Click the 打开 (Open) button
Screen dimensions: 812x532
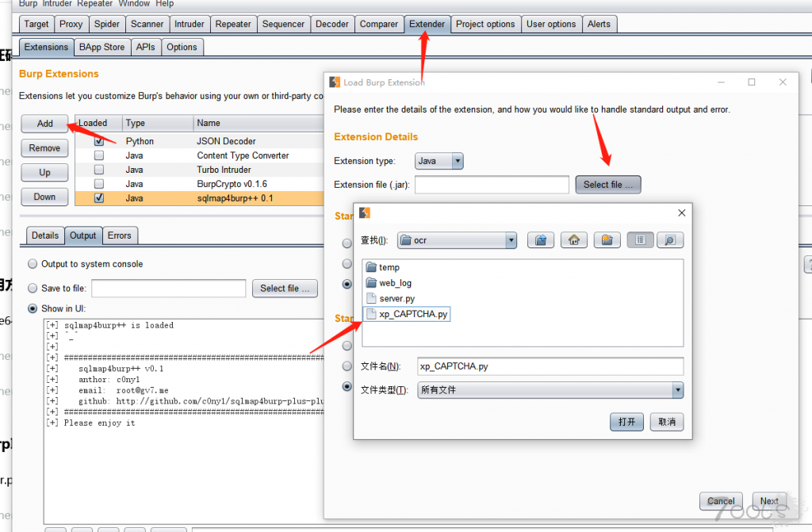click(626, 422)
